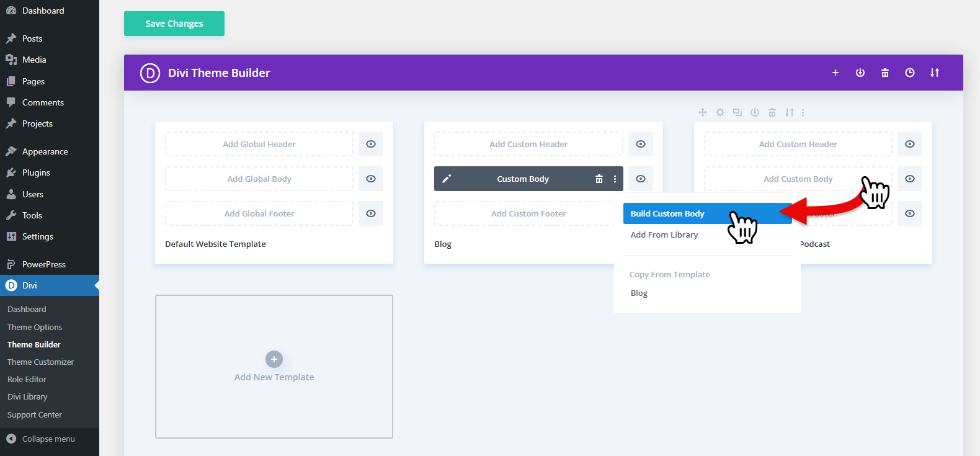Open Comments in the admin sidebar
Screen dimensions: 980x456
(x=50, y=102)
